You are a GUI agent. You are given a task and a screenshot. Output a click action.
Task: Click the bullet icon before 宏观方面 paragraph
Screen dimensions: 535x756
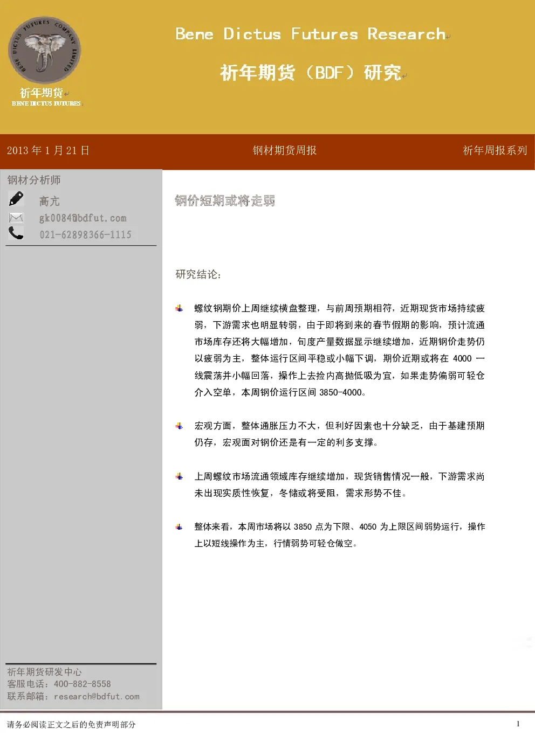[179, 426]
